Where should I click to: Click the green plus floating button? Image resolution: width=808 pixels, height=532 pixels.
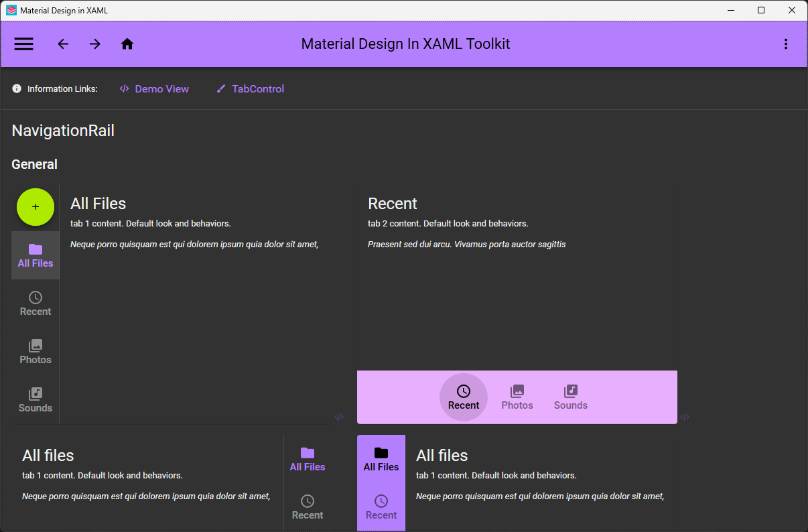tap(36, 207)
